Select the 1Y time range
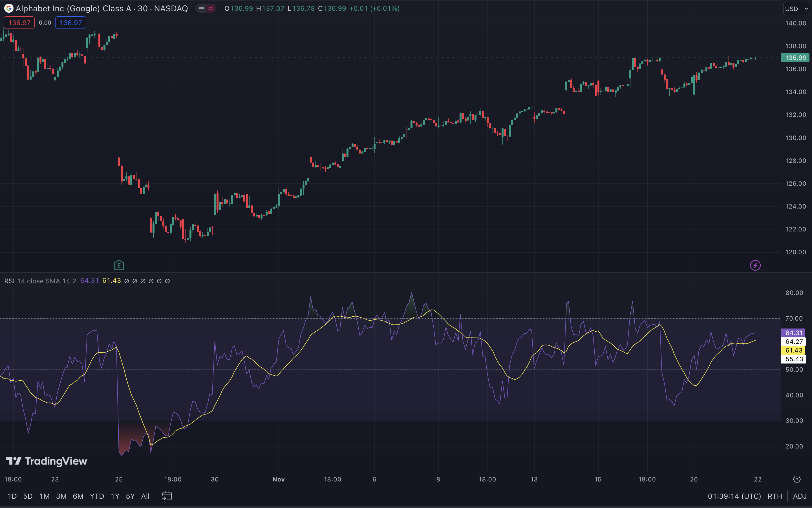812x508 pixels. click(x=115, y=496)
